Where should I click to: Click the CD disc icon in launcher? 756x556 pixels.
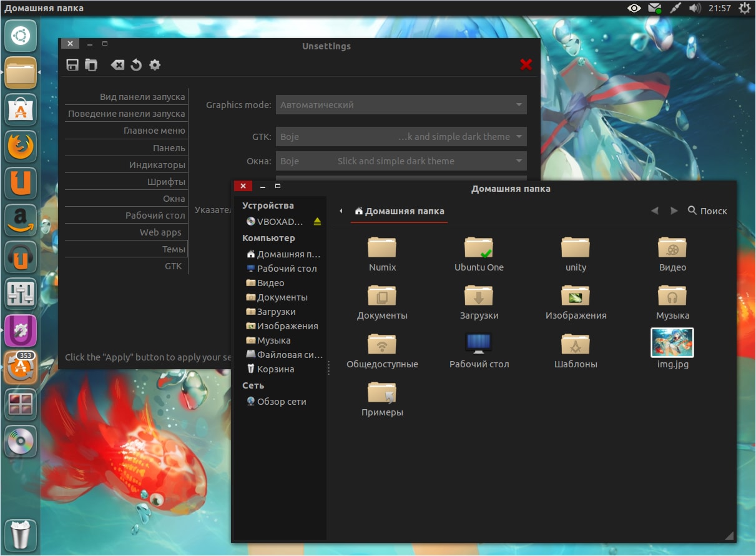point(21,442)
